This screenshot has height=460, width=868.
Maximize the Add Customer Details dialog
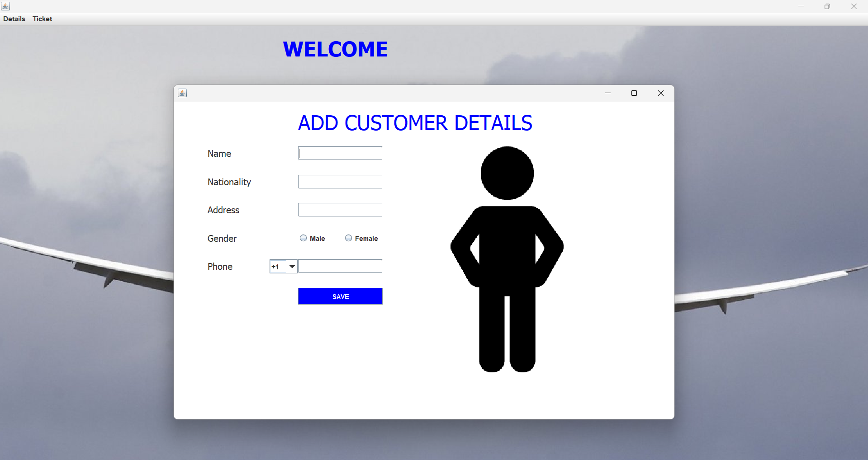click(x=634, y=93)
